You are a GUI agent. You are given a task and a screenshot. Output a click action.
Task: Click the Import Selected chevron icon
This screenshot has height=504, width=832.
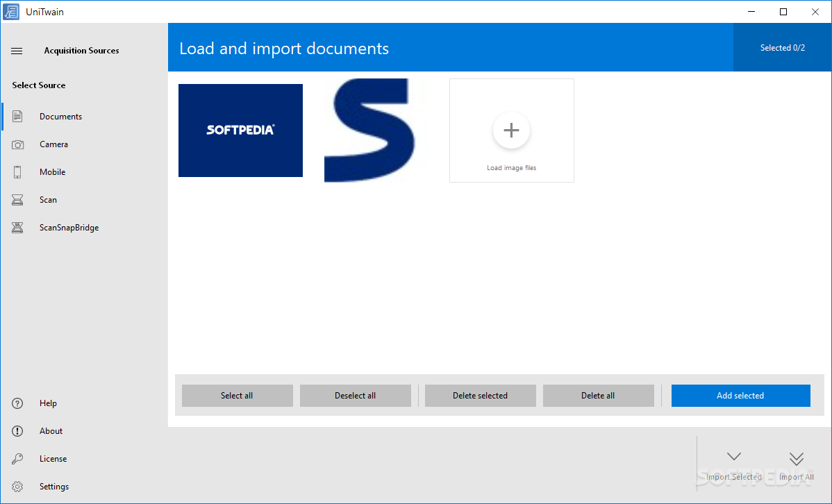[x=734, y=456]
